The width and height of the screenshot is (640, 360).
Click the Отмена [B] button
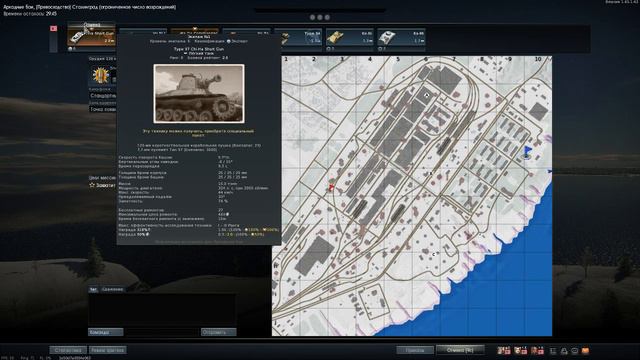[x=460, y=350]
